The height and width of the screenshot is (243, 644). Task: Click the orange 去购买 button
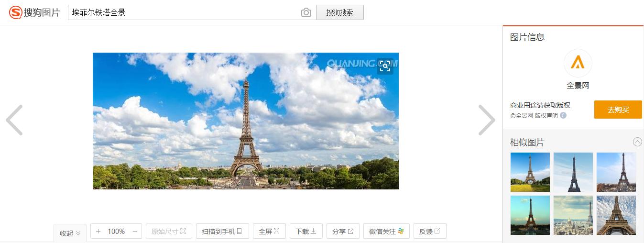(618, 110)
